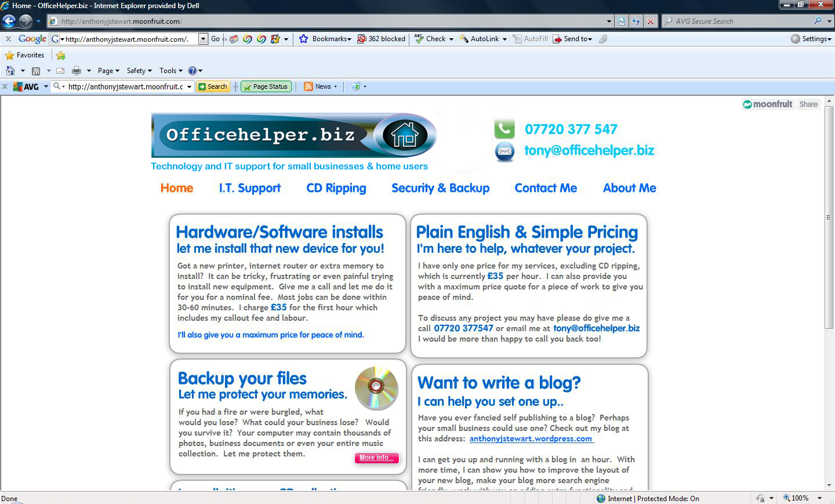Click the RSS feeds icon in command bar
The image size is (835, 504).
tap(36, 71)
